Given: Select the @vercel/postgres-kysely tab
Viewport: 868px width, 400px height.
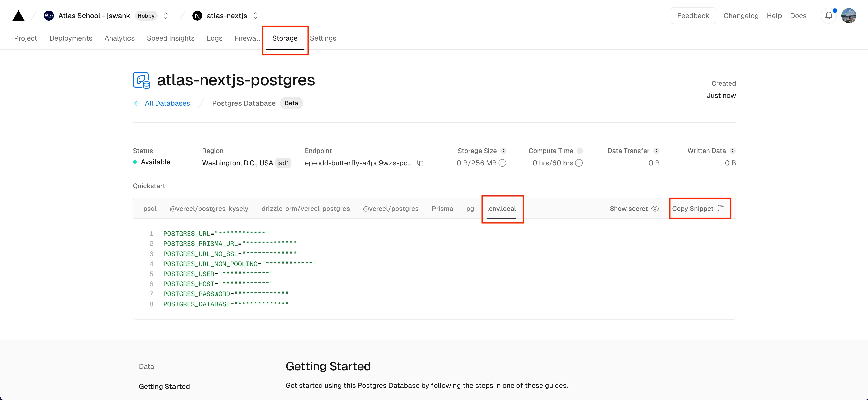Looking at the screenshot, I should [209, 209].
